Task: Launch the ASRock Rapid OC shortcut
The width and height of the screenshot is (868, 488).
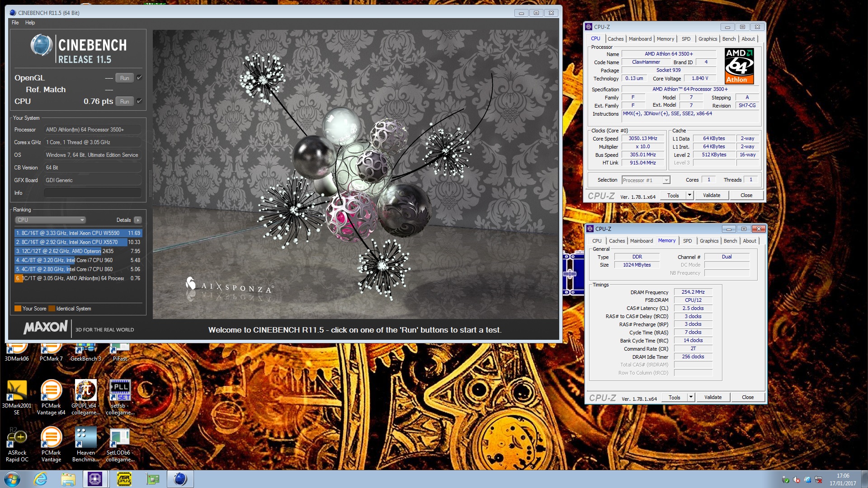Action: tap(17, 444)
